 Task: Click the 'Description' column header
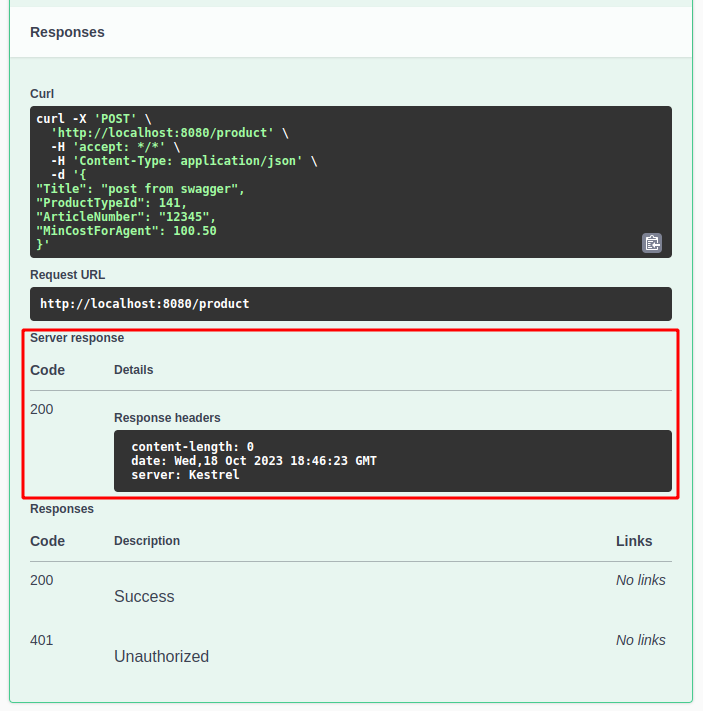(147, 541)
